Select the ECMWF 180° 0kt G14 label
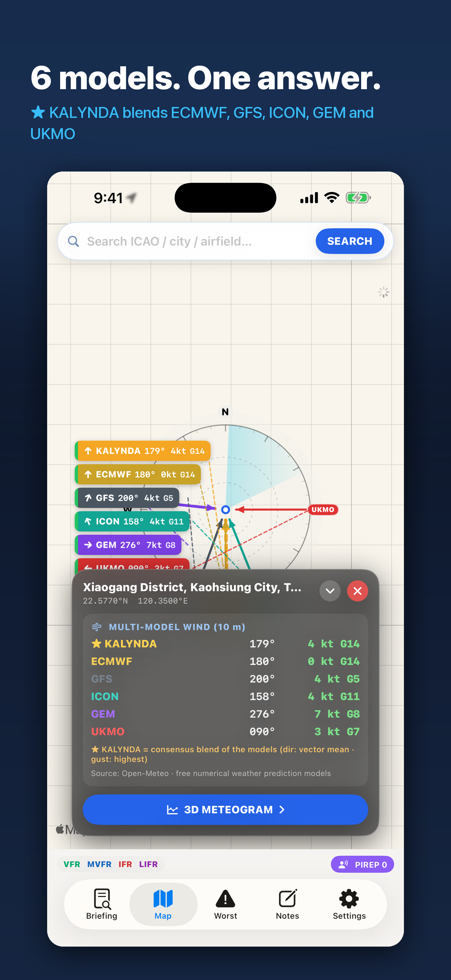 click(x=138, y=474)
